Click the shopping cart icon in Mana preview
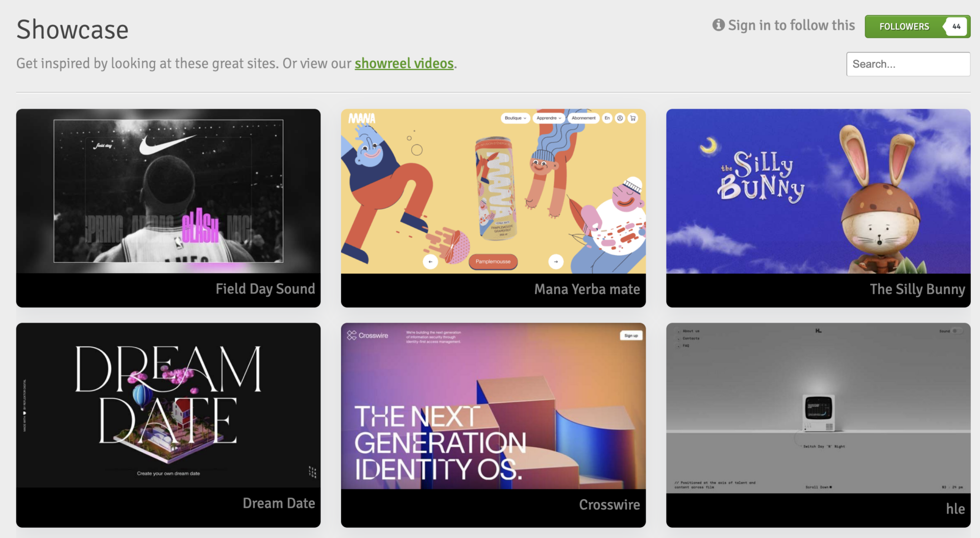This screenshot has height=538, width=980. 633,118
